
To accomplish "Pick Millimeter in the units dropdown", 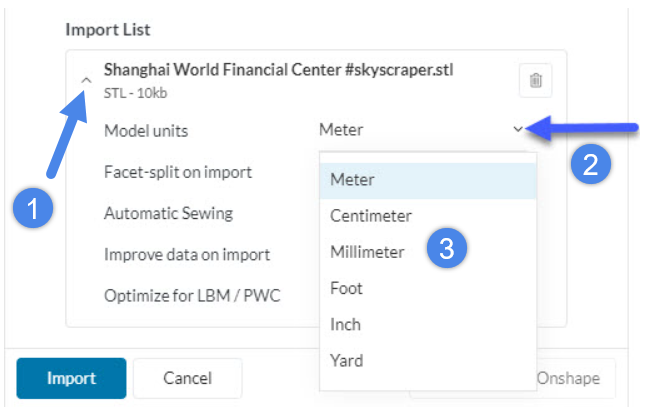I will (x=368, y=252).
